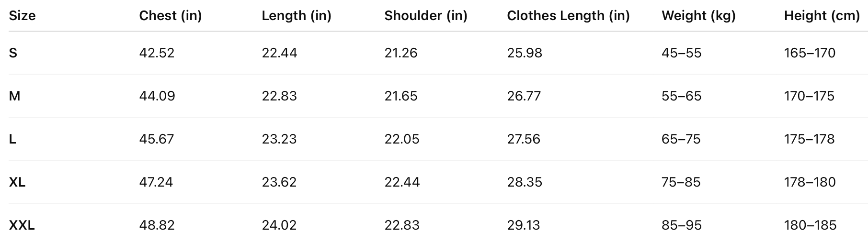Click clothes length value 29.13
Viewport: 868px width, 244px height.
[x=524, y=225]
